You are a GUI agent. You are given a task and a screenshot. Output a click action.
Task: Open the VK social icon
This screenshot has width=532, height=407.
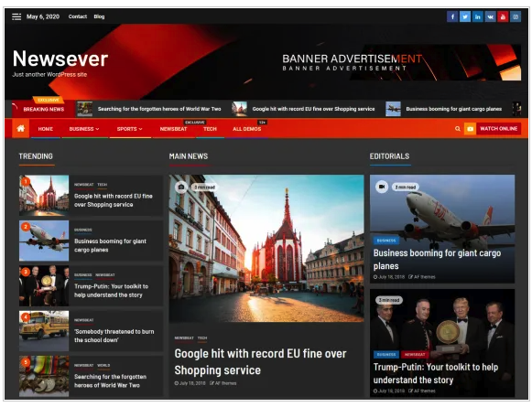490,16
